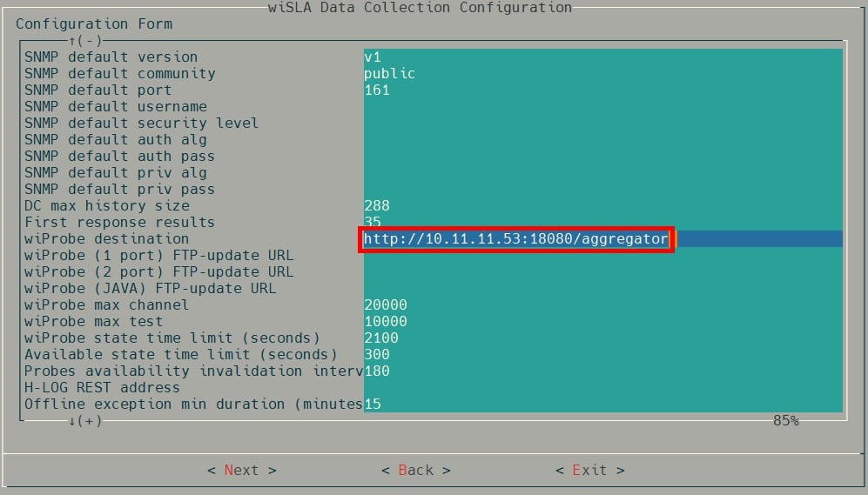Click the 'Configuration Form' heading

click(x=94, y=23)
